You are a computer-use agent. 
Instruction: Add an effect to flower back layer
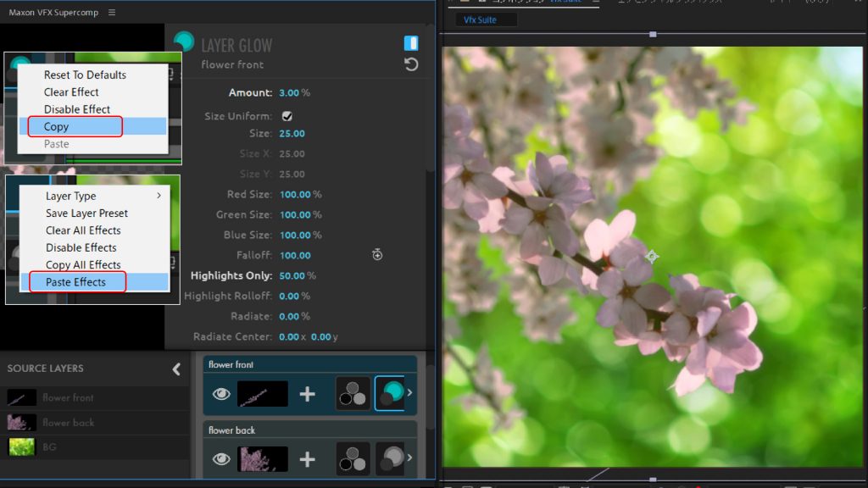point(308,459)
